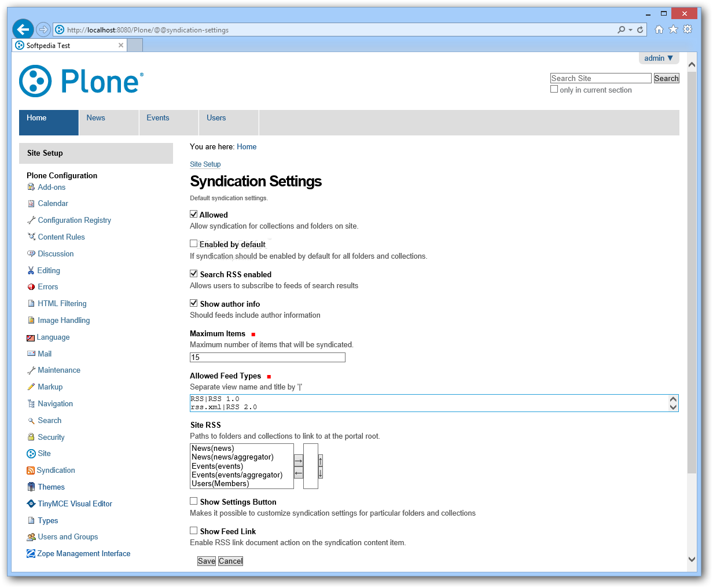Open a new browser tab
713x588 pixels.
tap(135, 45)
